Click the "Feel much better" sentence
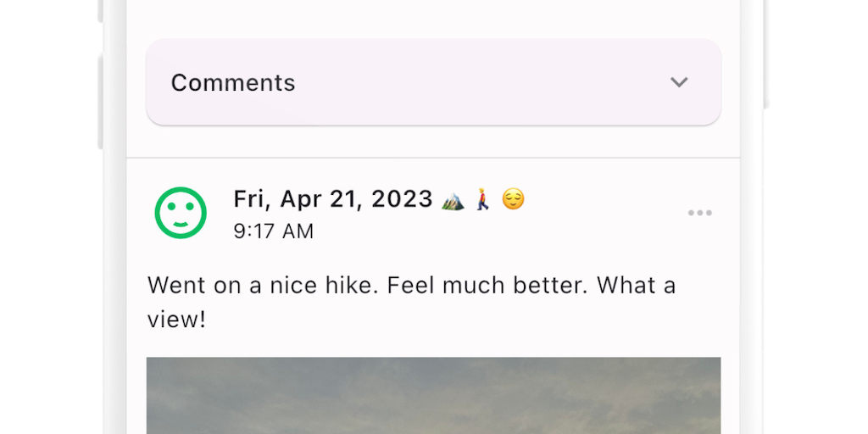Screen dimensions: 868x434 (x=487, y=286)
